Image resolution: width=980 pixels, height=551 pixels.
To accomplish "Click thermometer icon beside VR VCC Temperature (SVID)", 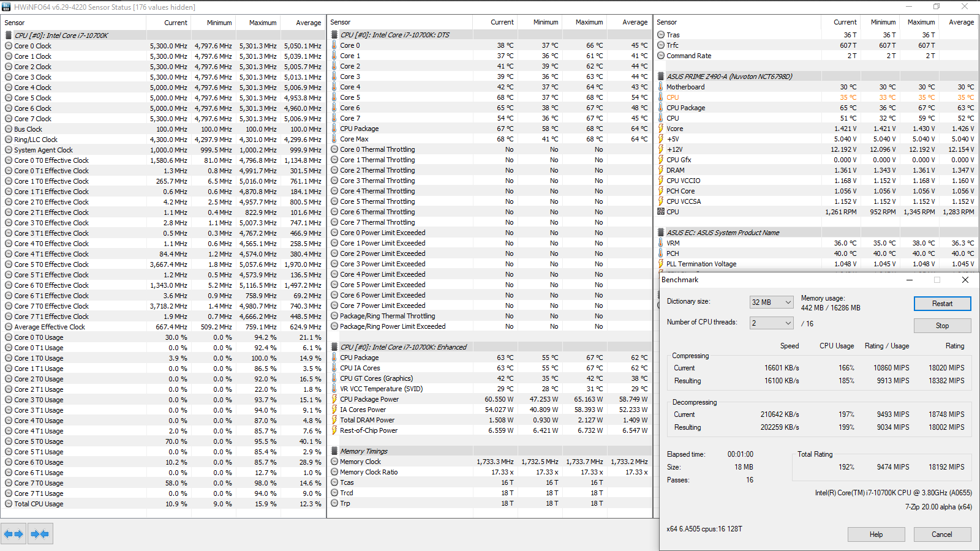I will point(334,389).
